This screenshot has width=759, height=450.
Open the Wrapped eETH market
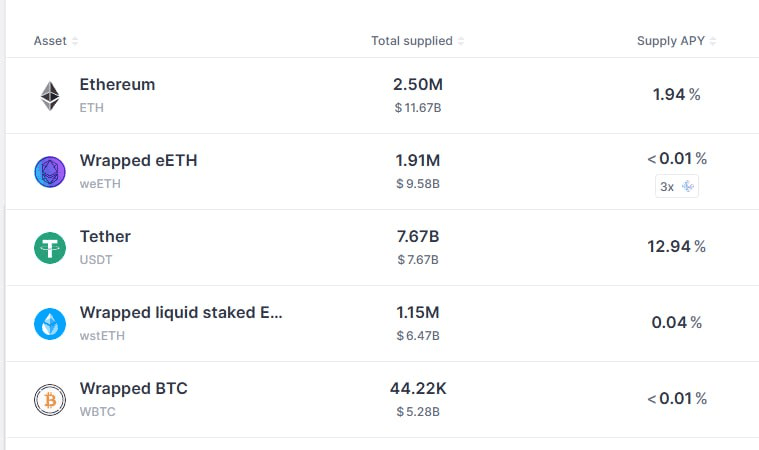382,172
